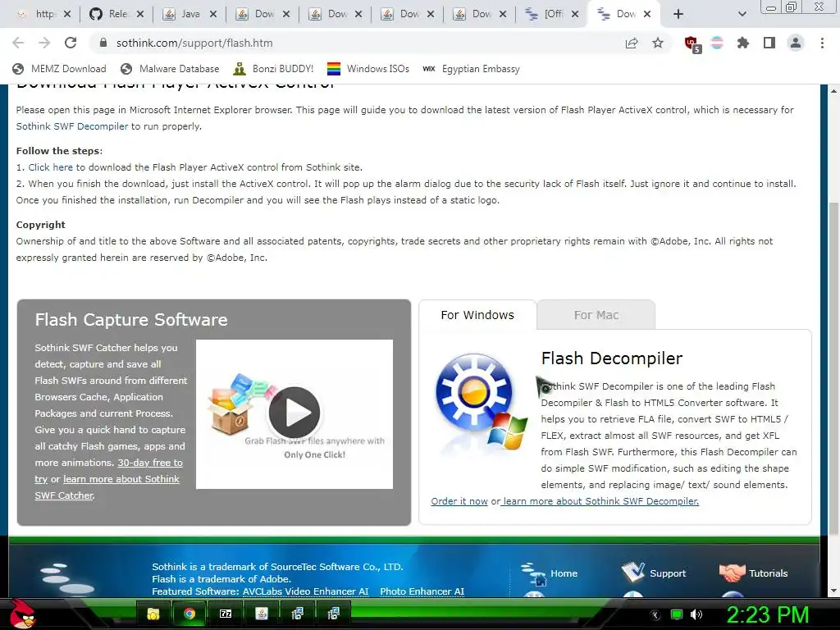Click the Flash Capture Software heading
The width and height of the screenshot is (840, 630).
pos(131,320)
